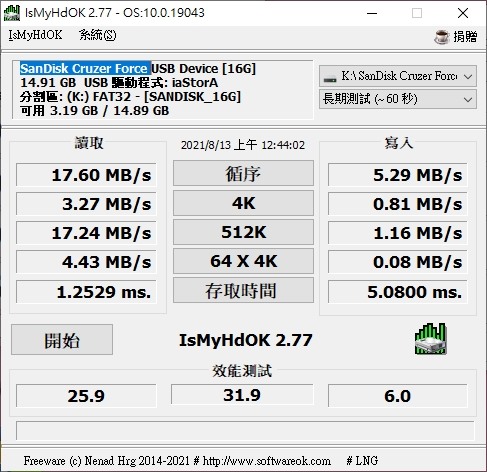
Task: Click the 循序 sequential test button
Action: coord(243,173)
